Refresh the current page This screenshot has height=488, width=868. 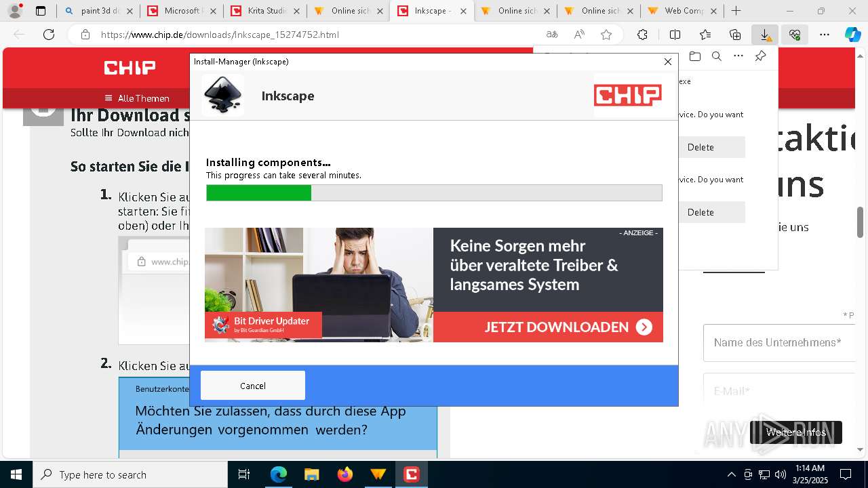point(49,35)
